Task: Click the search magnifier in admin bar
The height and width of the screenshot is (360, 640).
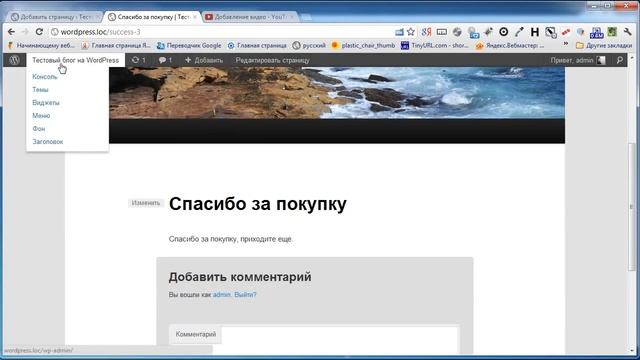Action: tap(620, 60)
